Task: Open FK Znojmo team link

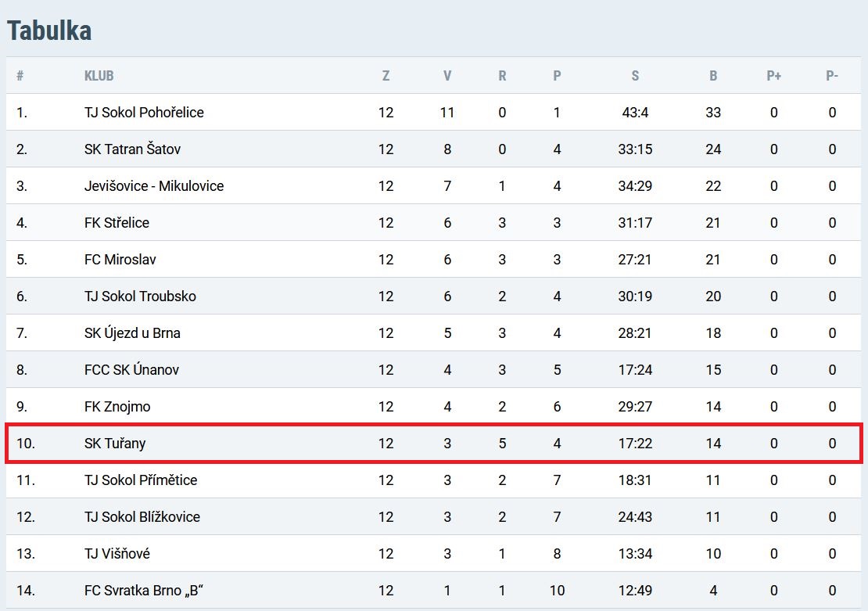Action: pos(117,407)
